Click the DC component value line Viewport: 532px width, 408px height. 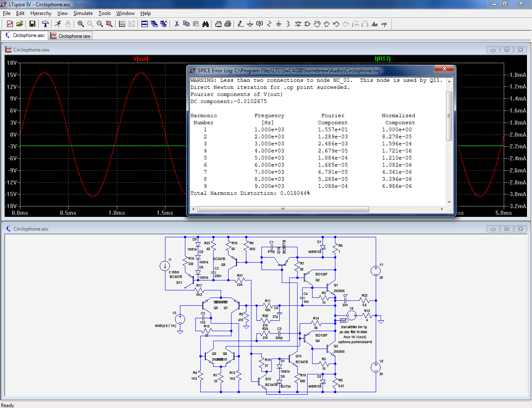[229, 101]
